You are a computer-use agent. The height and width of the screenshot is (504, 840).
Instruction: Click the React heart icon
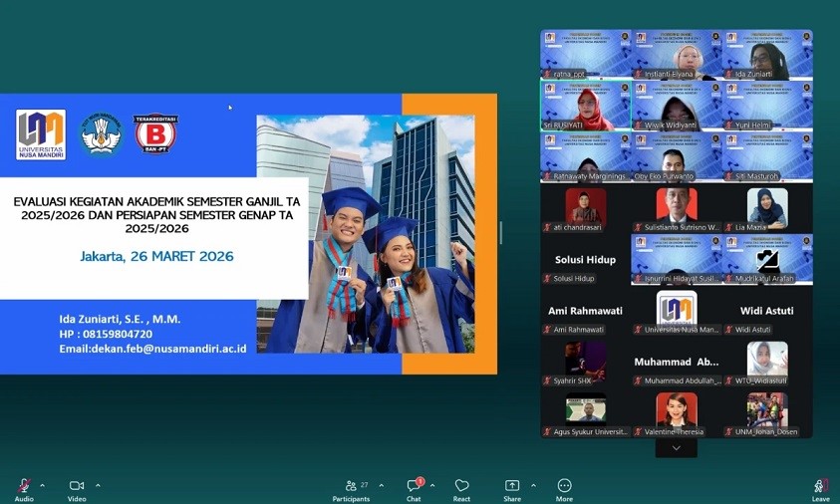point(461,485)
